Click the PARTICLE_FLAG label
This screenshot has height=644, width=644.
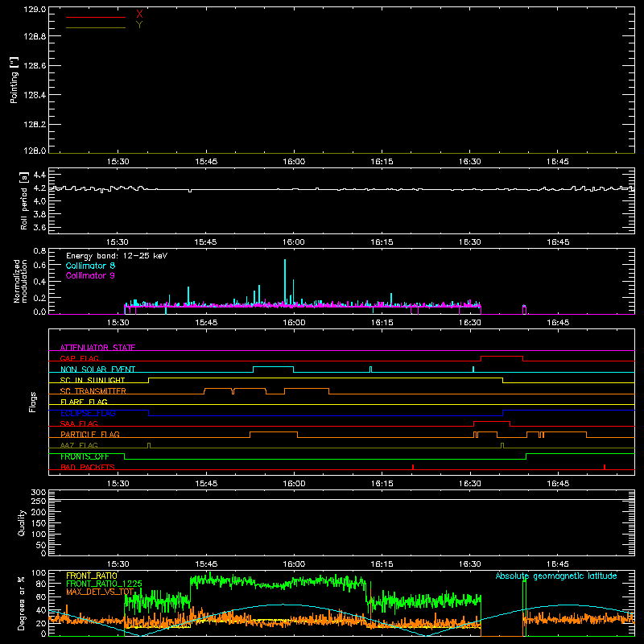90,434
